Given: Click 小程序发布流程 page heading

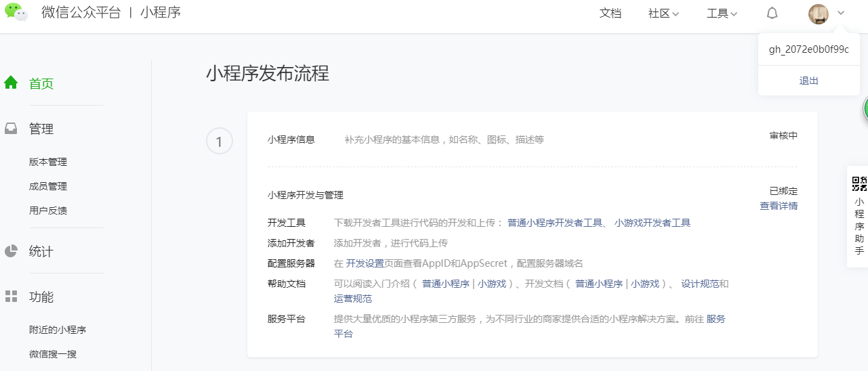Looking at the screenshot, I should 268,74.
